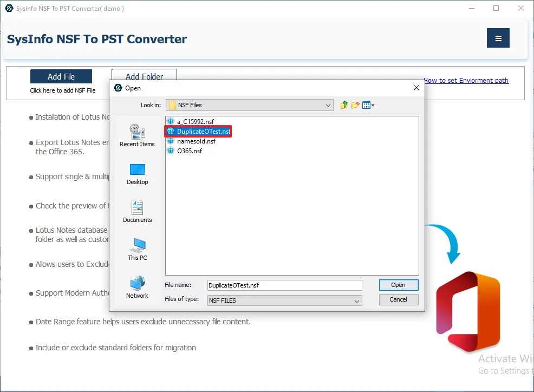Select a_C15992.nsf file
The image size is (534, 392).
[x=195, y=121]
